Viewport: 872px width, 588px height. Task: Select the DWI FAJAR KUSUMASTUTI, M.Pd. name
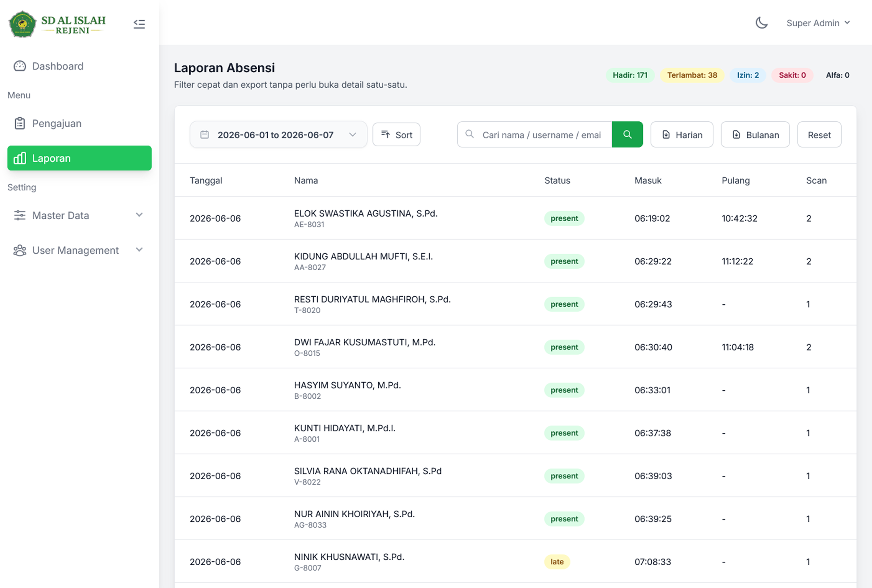(x=365, y=342)
